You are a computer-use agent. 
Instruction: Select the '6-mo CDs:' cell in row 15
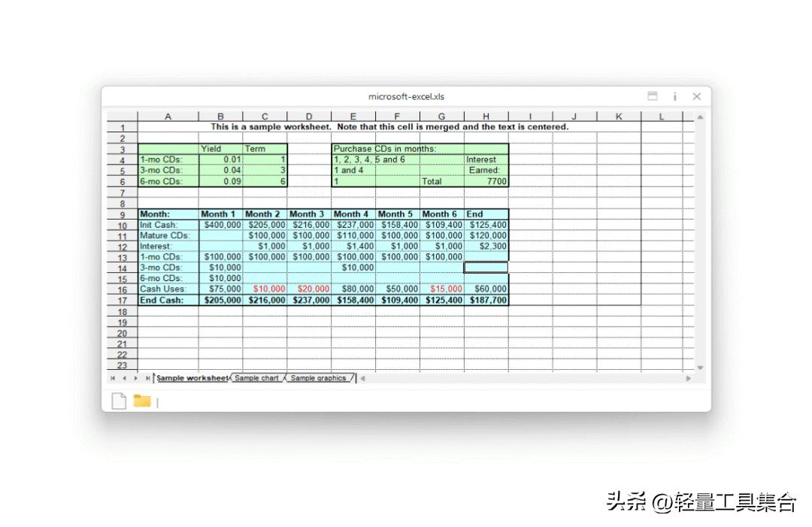tap(168, 278)
